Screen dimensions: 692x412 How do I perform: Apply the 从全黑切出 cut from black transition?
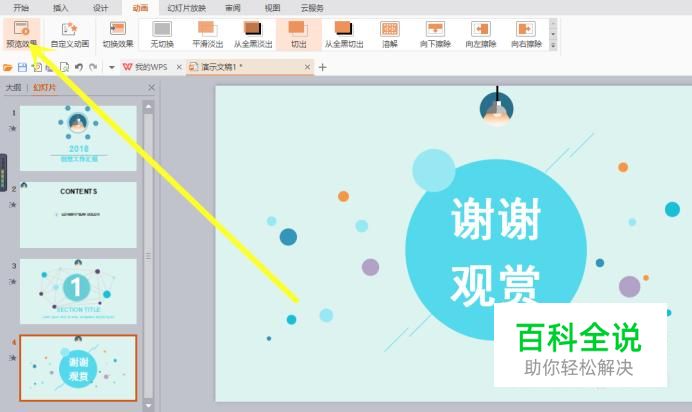pyautogui.click(x=344, y=34)
